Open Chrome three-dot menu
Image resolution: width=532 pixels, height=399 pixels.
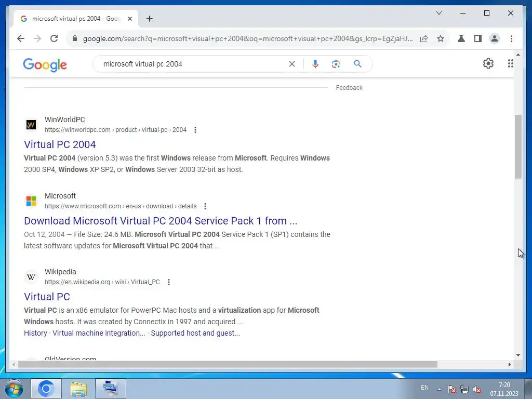coord(511,38)
